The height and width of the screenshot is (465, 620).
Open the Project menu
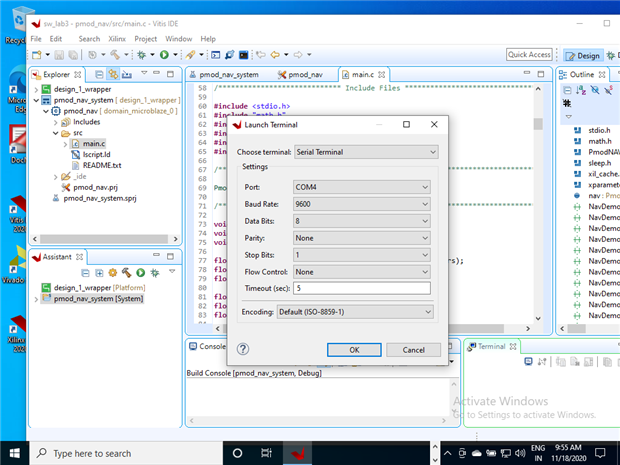pyautogui.click(x=146, y=39)
